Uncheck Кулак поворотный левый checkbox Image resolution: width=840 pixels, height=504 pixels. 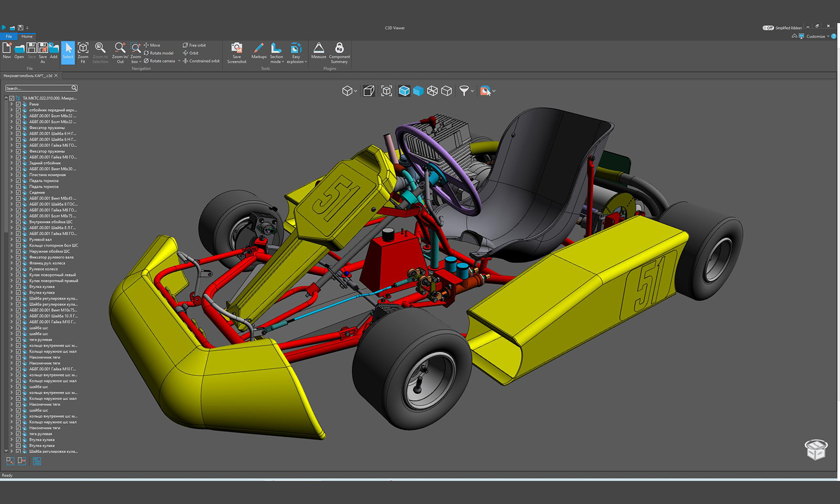point(18,275)
